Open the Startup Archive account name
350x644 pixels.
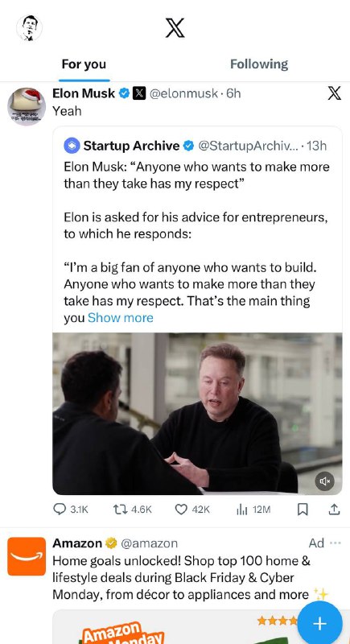pos(131,146)
